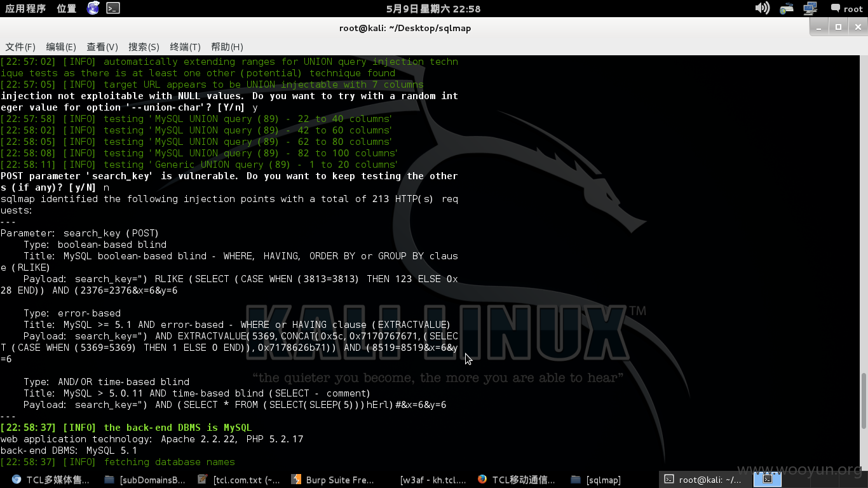Screen dimensions: 868x488
Task: Open the 终端(T) menu
Action: [185, 47]
